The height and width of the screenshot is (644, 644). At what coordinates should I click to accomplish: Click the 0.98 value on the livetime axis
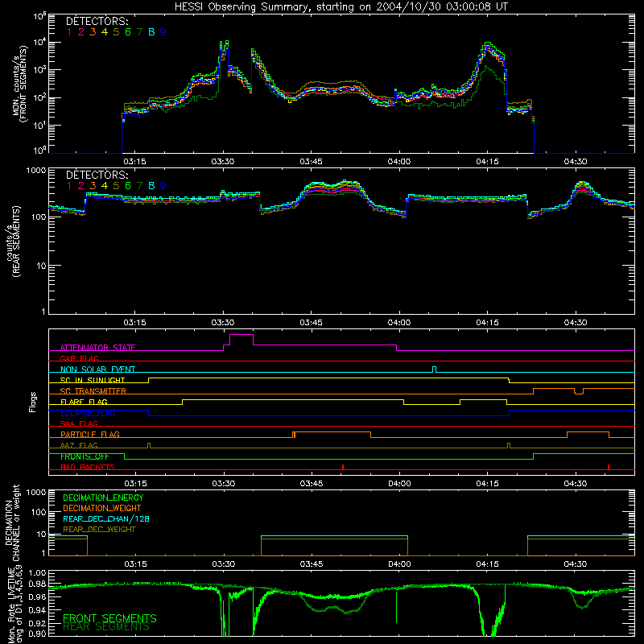37,585
